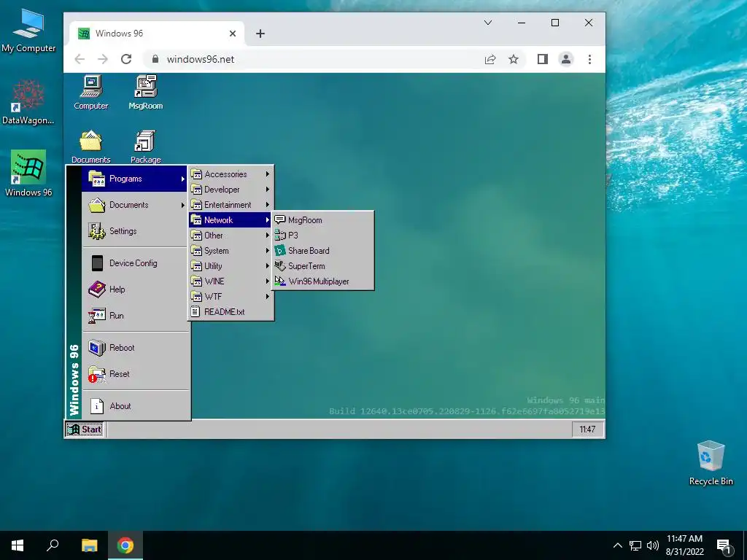Go back in Chrome

pyautogui.click(x=80, y=59)
